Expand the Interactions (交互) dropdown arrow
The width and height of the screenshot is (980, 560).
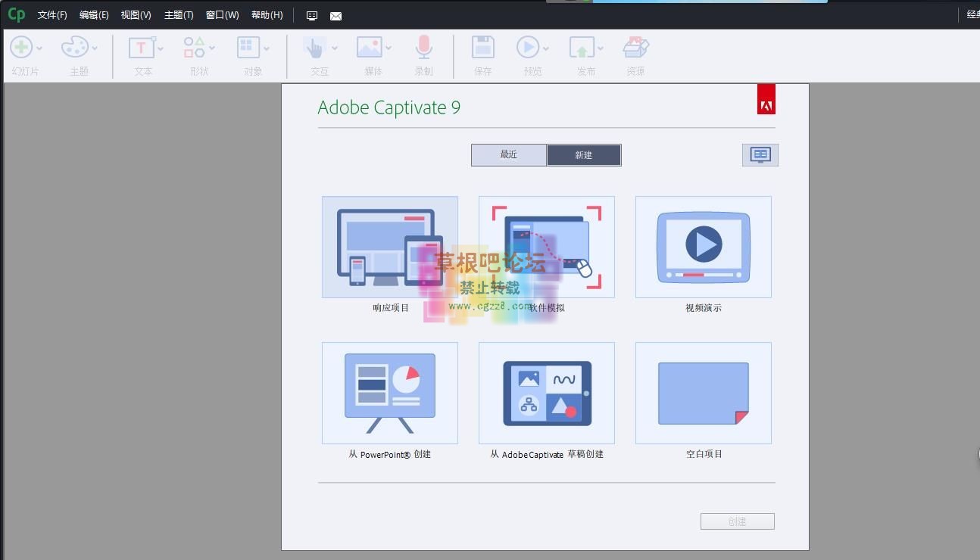(335, 48)
